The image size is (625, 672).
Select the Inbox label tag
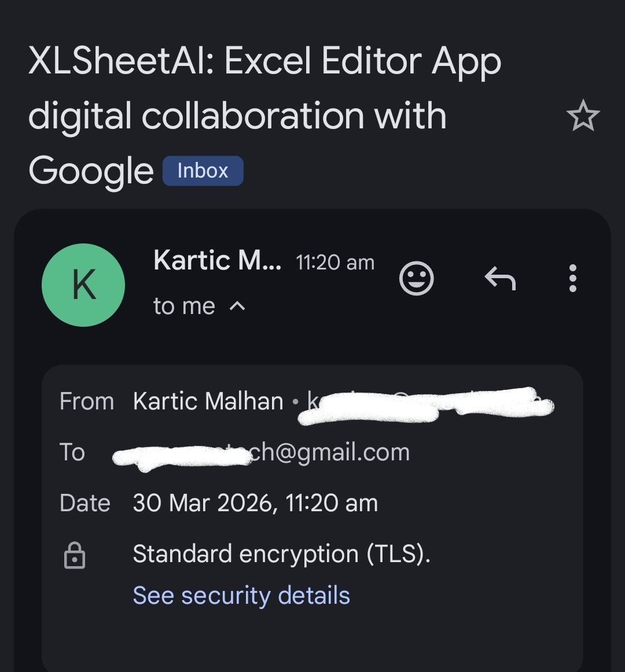[x=203, y=171]
